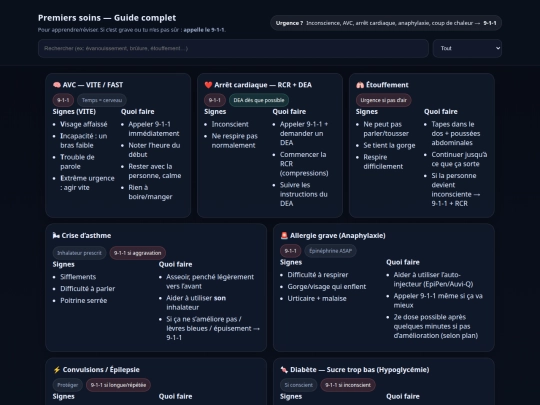This screenshot has height=405, width=540.
Task: Click the lightning icon for Convulsions
Action: 57,370
